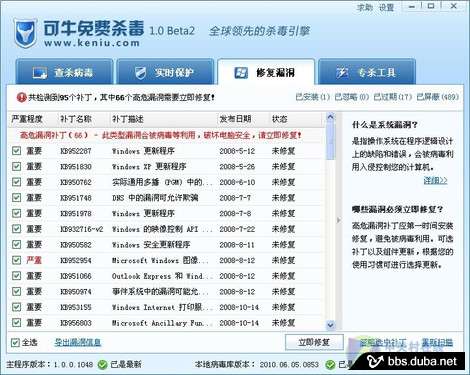Click 未修复 status of KB952287
Image resolution: width=470 pixels, height=375 pixels.
(x=283, y=151)
